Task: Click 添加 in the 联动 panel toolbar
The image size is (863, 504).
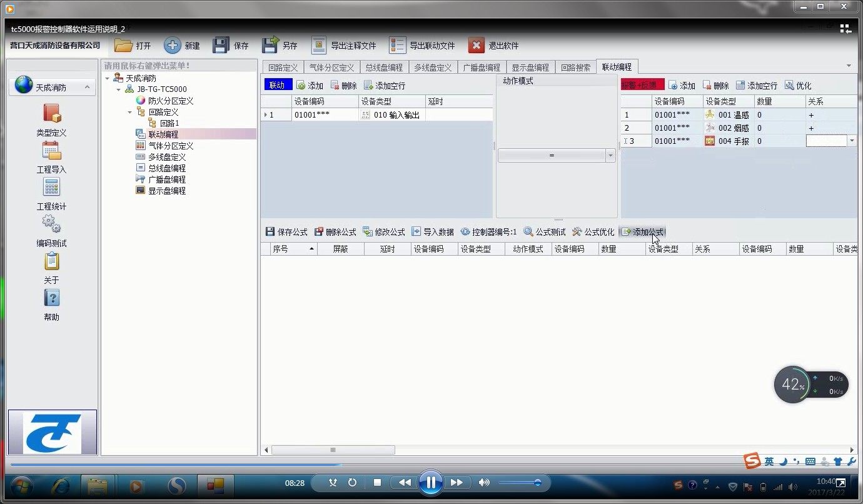Action: point(310,85)
